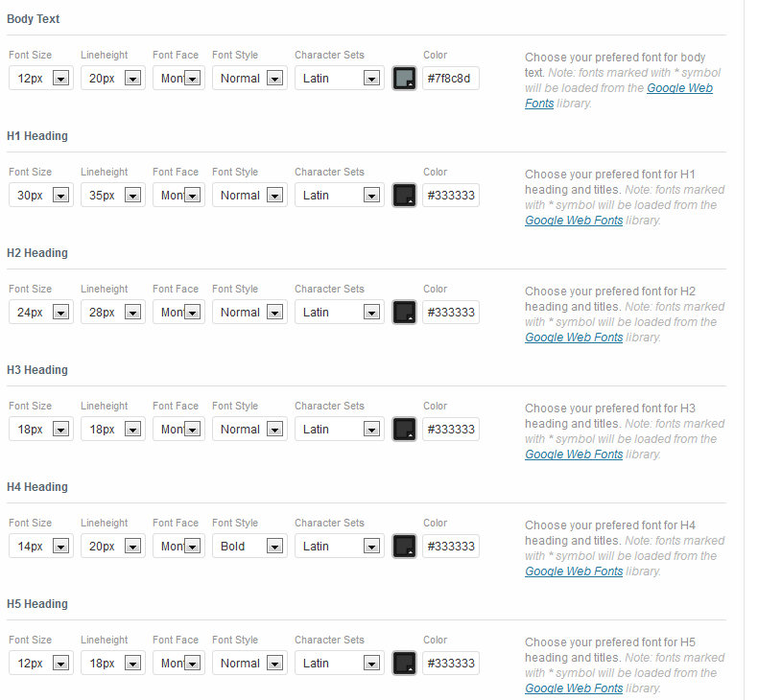Screen dimensions: 758x700
Task: Open Google Web Fonts link in Body Text
Action: [679, 88]
